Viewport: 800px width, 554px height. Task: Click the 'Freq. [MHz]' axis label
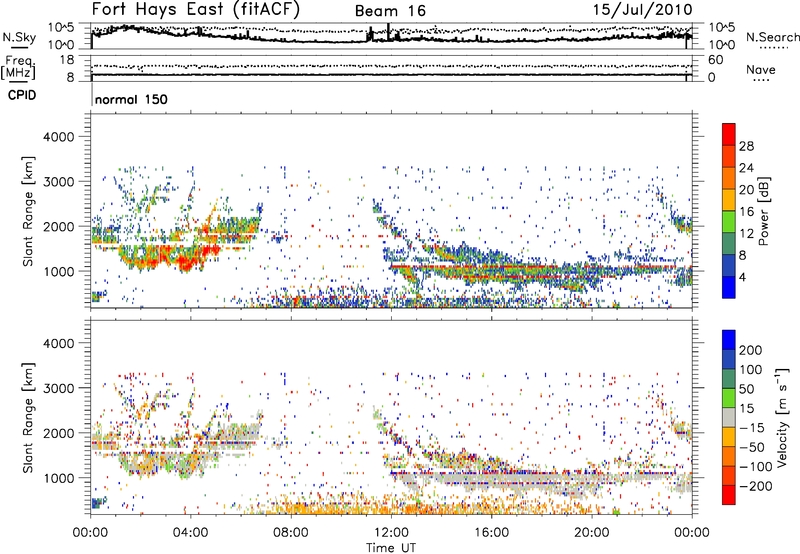pos(18,68)
